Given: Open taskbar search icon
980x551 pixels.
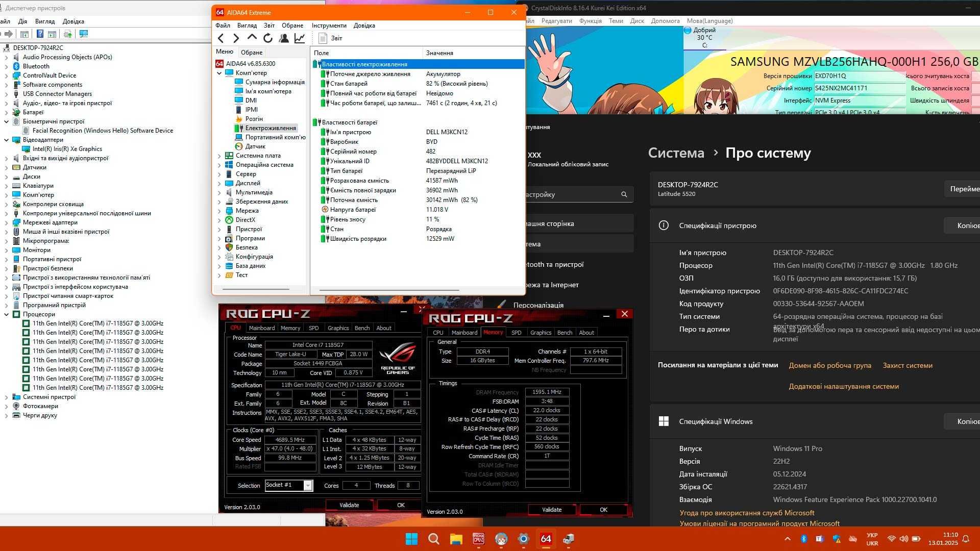Looking at the screenshot, I should [434, 539].
